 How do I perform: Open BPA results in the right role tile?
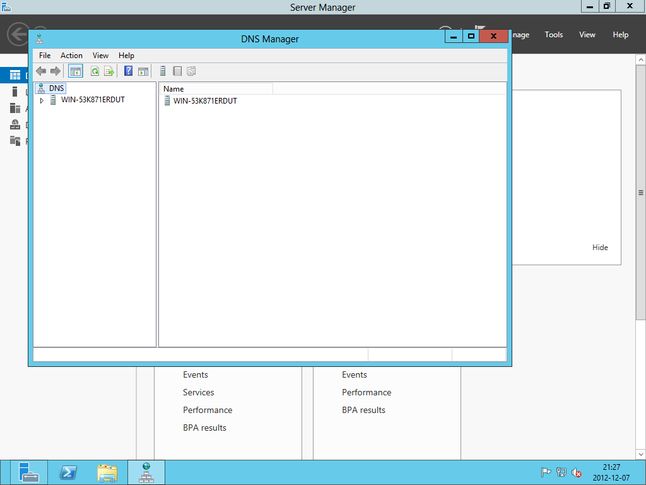pos(363,410)
